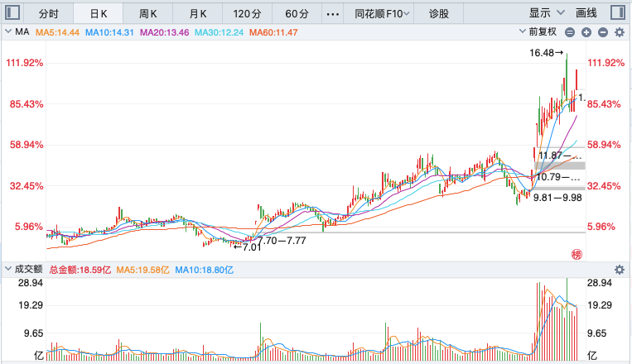Open MA indicator settings gear

(x=620, y=32)
